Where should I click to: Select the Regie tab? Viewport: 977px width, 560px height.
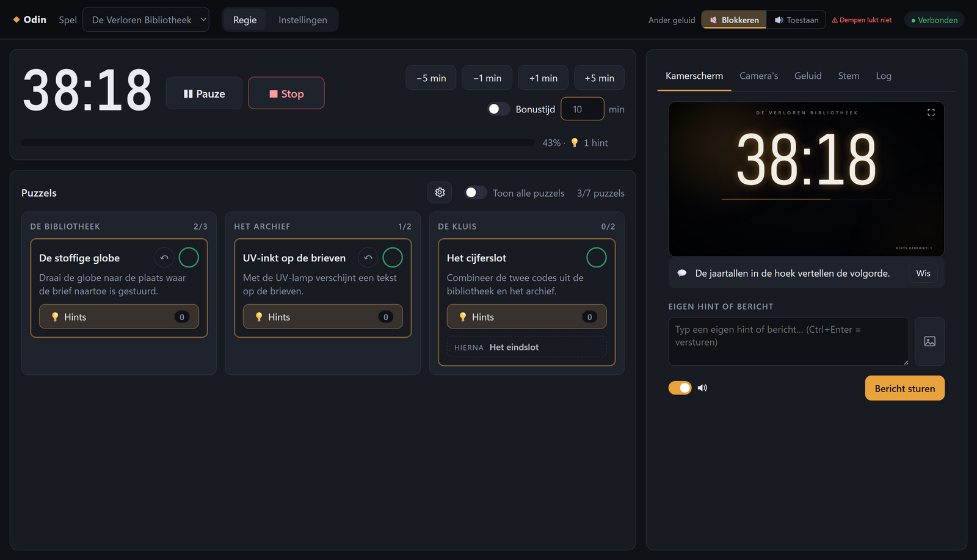(x=245, y=20)
